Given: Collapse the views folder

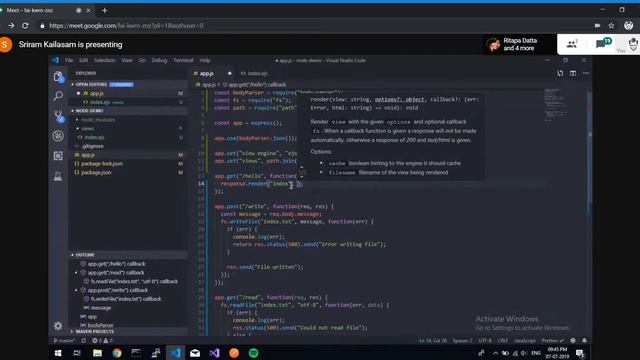Looking at the screenshot, I should 77,129.
